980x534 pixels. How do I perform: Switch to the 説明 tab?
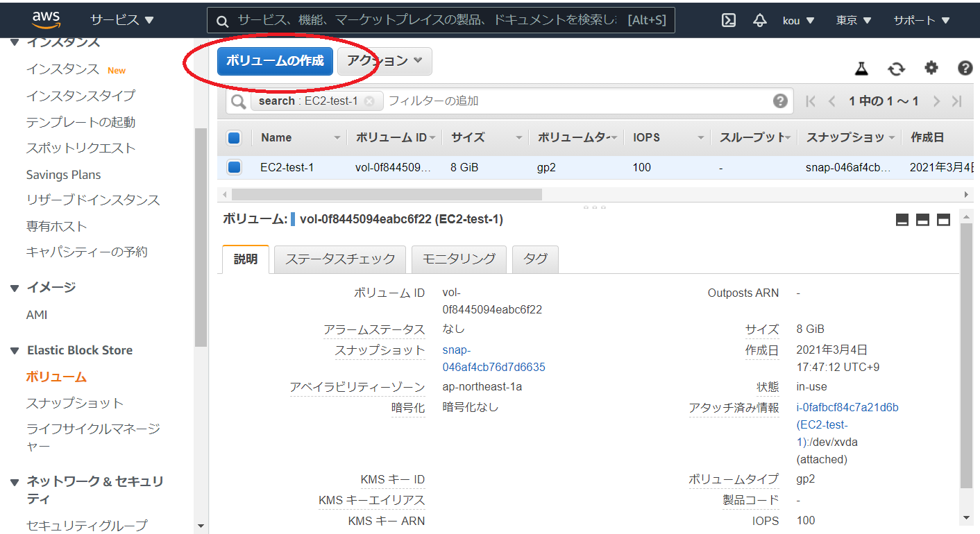pos(246,259)
